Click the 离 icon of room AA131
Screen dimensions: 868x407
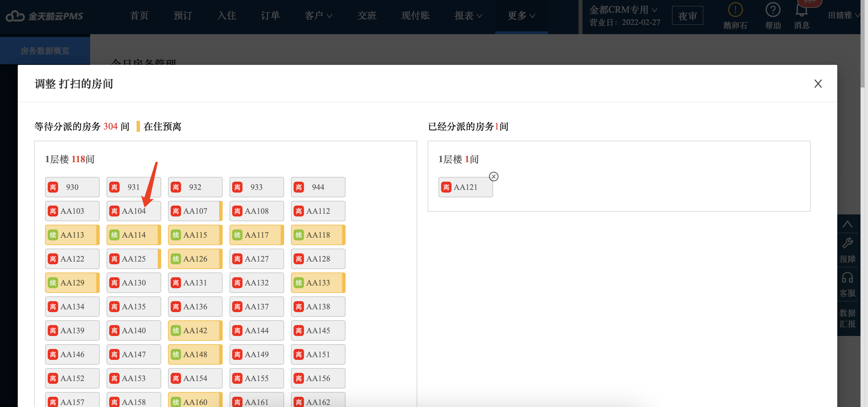tap(176, 283)
